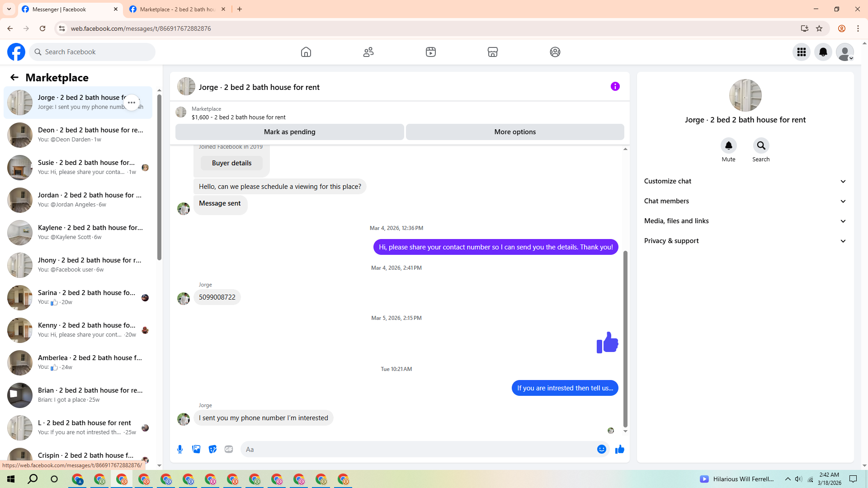This screenshot has height=488, width=868.
Task: Click the listing thumbnail in details panel
Action: point(745,95)
